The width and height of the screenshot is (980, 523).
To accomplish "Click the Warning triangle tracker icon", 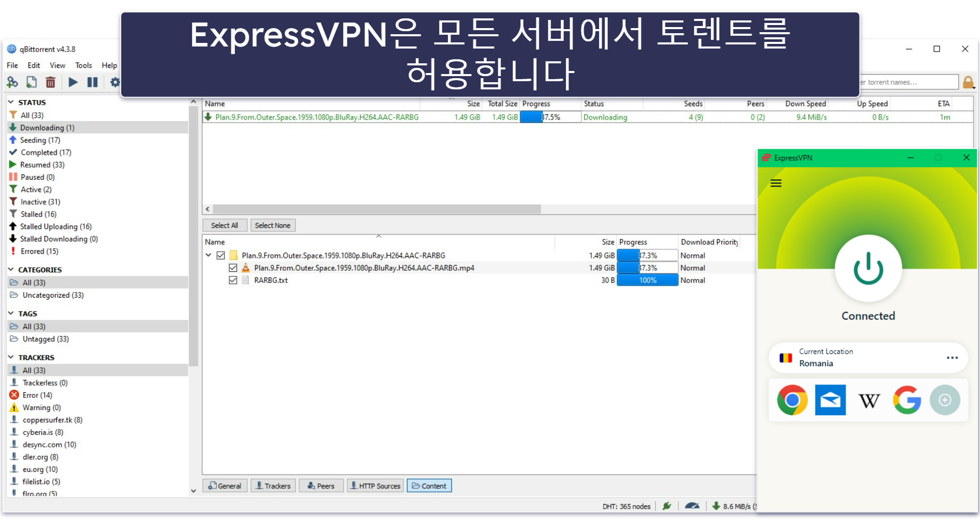I will [14, 408].
